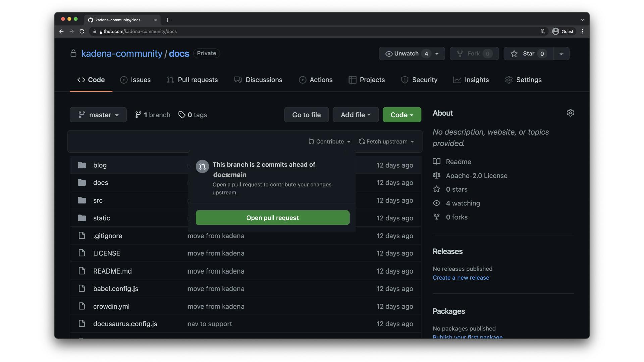Open the Guest profile menu
Screen dimensions: 644x362
tap(563, 31)
